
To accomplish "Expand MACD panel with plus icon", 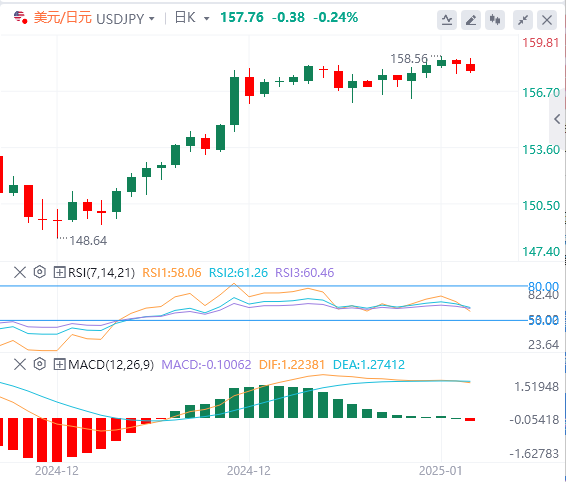I will click(59, 364).
